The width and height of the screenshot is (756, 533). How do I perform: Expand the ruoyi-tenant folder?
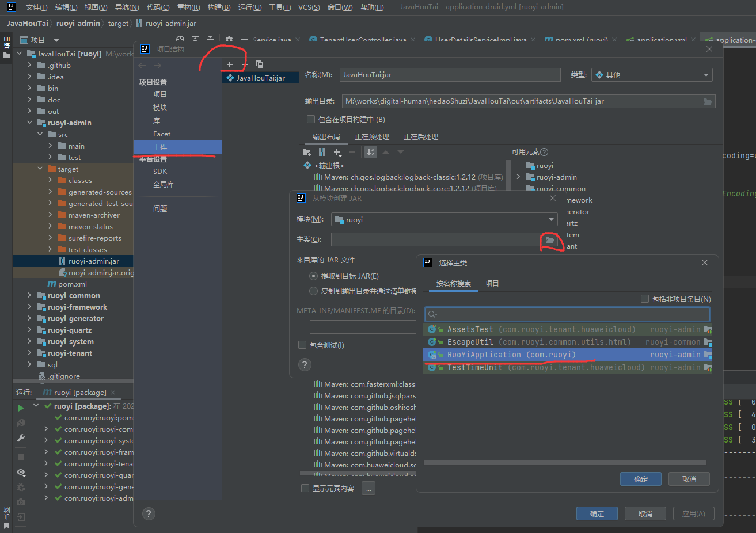[29, 353]
